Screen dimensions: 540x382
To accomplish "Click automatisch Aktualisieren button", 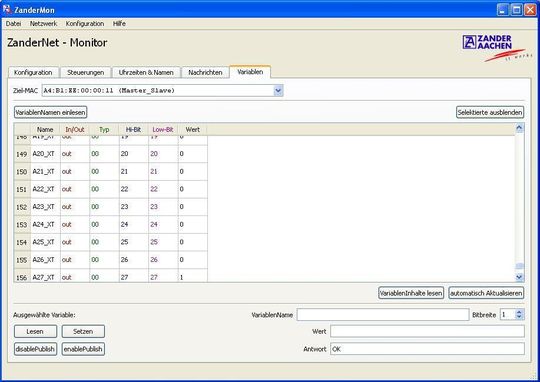I will coord(486,293).
